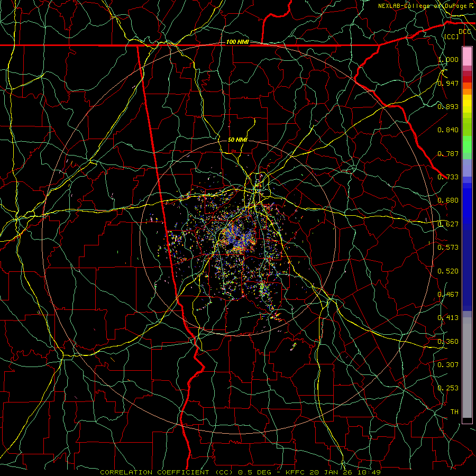Click the 0.733 legend value
Screen dimensions: 476x476
[448, 177]
